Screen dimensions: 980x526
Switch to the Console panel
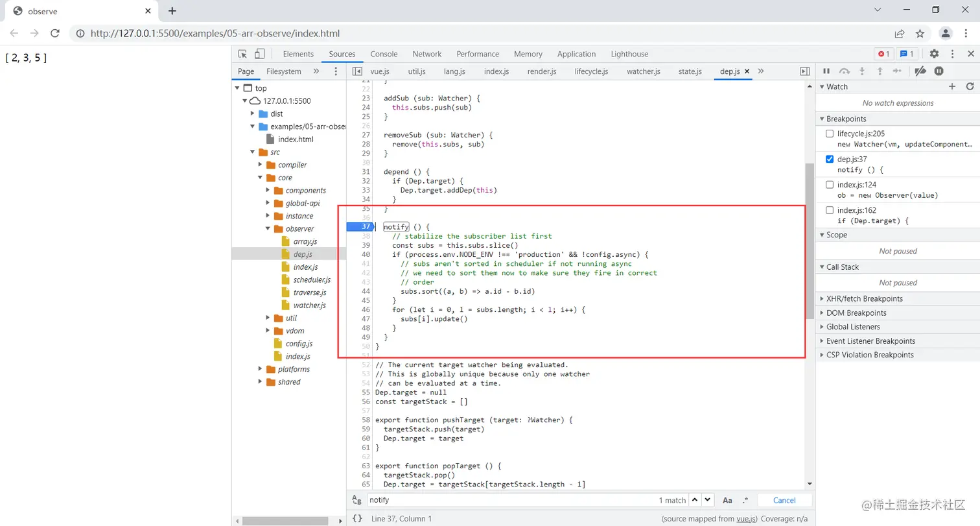click(384, 54)
